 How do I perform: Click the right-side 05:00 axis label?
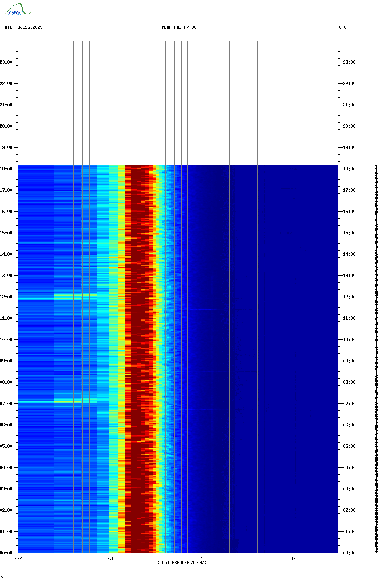coord(349,446)
